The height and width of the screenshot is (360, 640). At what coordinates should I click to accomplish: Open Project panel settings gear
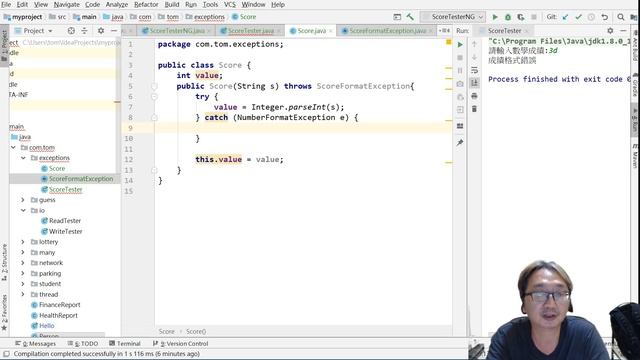101,31
